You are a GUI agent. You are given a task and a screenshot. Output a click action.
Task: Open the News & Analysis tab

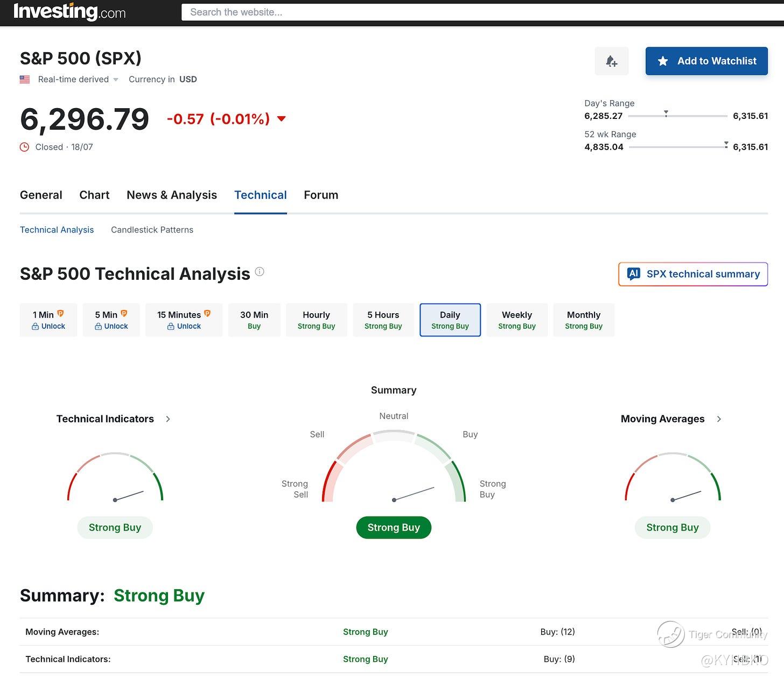(172, 195)
